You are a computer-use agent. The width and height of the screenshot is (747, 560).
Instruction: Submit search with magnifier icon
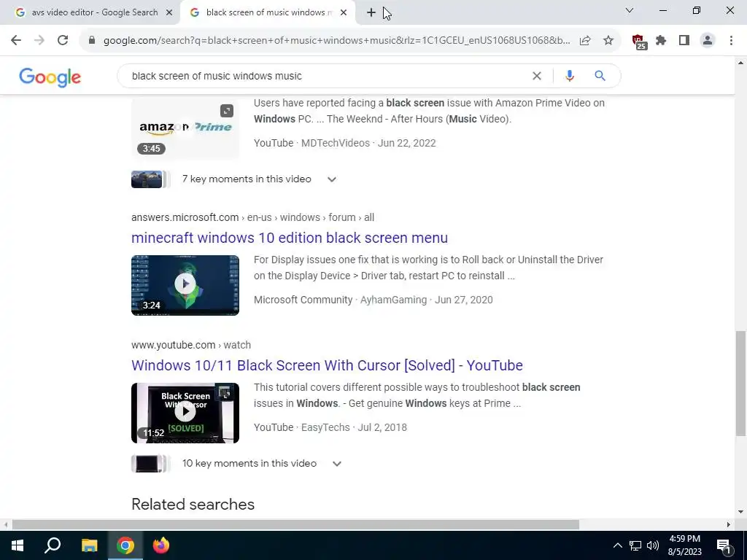click(x=600, y=76)
